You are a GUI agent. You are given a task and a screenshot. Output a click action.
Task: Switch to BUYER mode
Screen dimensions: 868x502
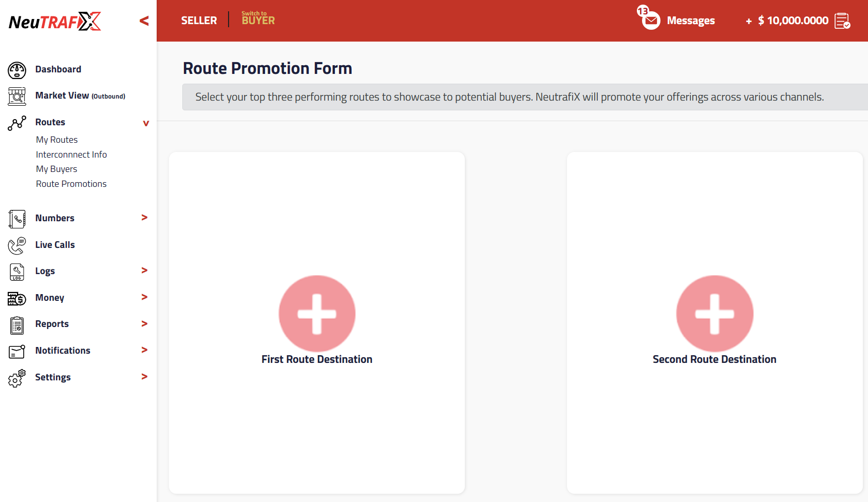[258, 18]
